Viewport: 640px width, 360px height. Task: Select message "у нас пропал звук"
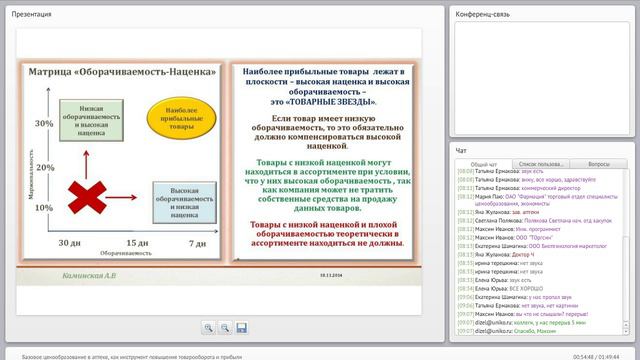550,297
